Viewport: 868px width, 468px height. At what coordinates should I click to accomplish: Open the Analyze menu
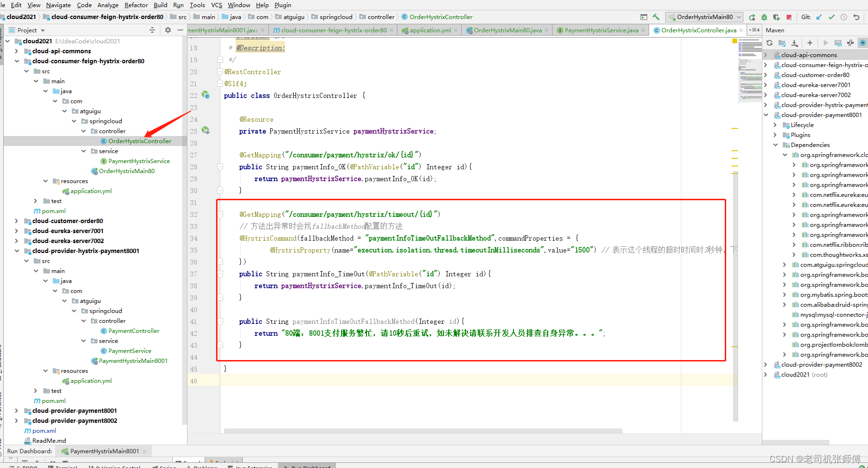pyautogui.click(x=108, y=5)
